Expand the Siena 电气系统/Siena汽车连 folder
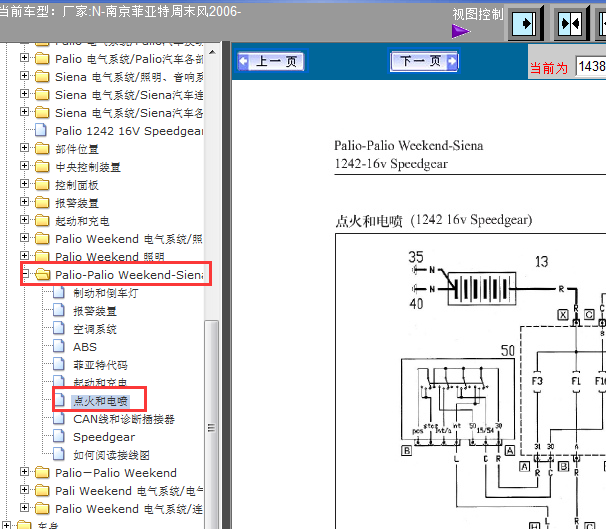This screenshot has height=529, width=606. [x=24, y=94]
